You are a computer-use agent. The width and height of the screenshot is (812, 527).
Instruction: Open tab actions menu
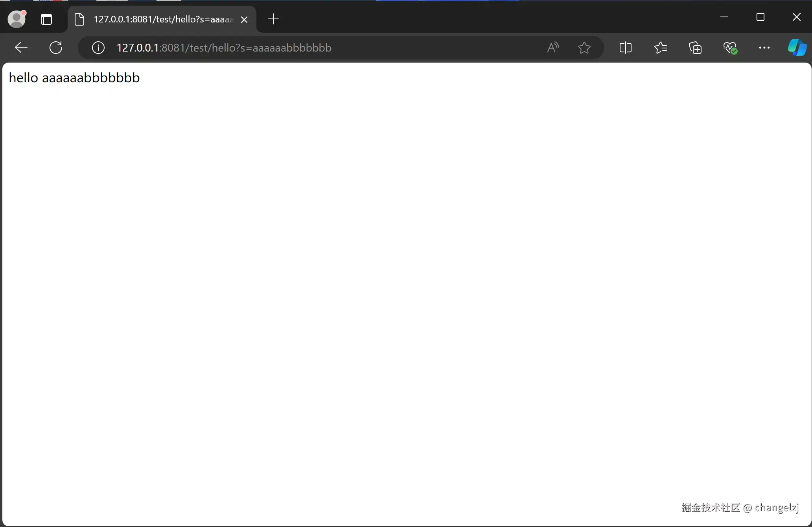(x=46, y=19)
